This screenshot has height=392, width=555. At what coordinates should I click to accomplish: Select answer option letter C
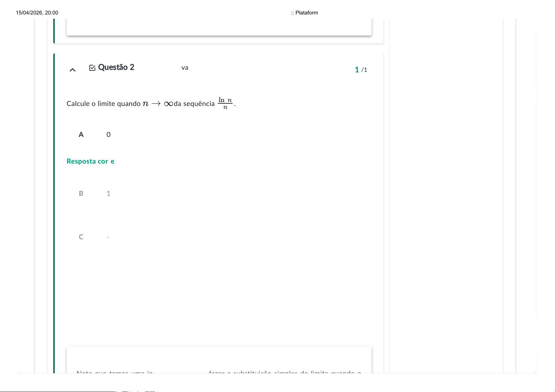[81, 237]
